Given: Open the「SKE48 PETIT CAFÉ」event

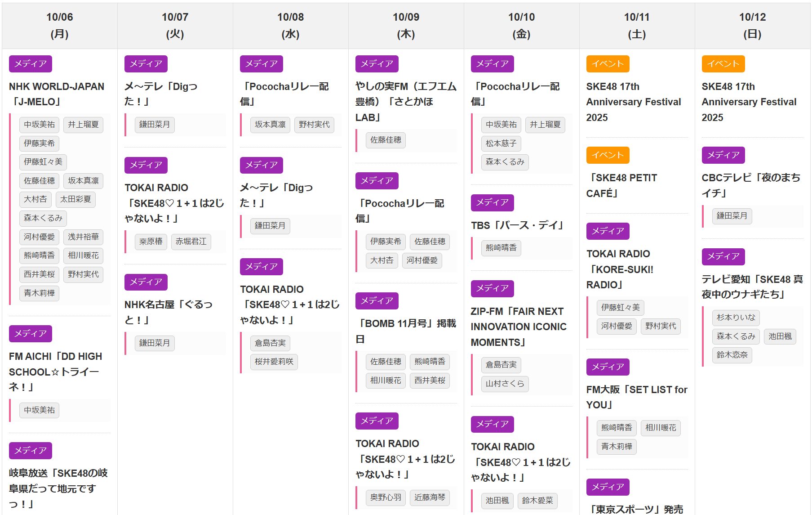Looking at the screenshot, I should click(x=621, y=185).
